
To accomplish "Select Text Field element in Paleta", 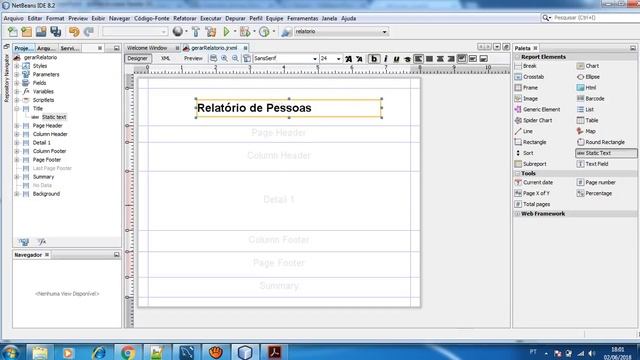I will tap(593, 164).
